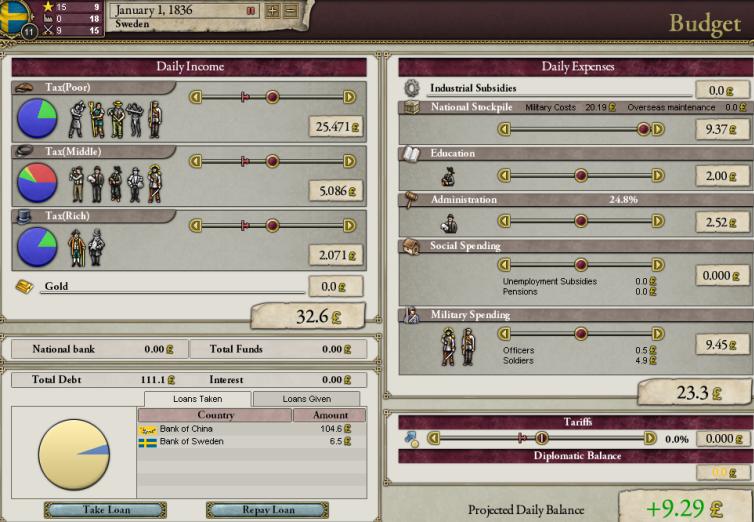Screen dimensions: 754x522
Task: Click the poor tax cap icon
Action: pos(24,87)
